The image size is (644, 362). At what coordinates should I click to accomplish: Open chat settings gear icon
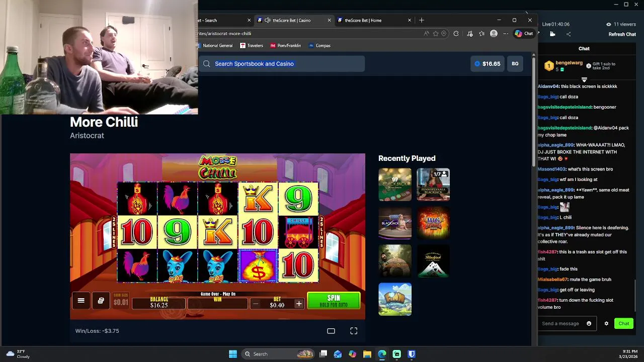[x=606, y=323]
